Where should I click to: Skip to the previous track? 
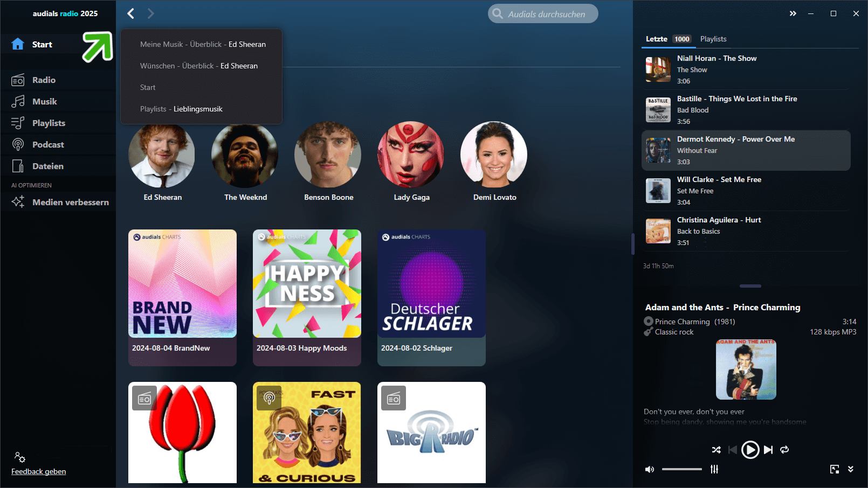(732, 450)
